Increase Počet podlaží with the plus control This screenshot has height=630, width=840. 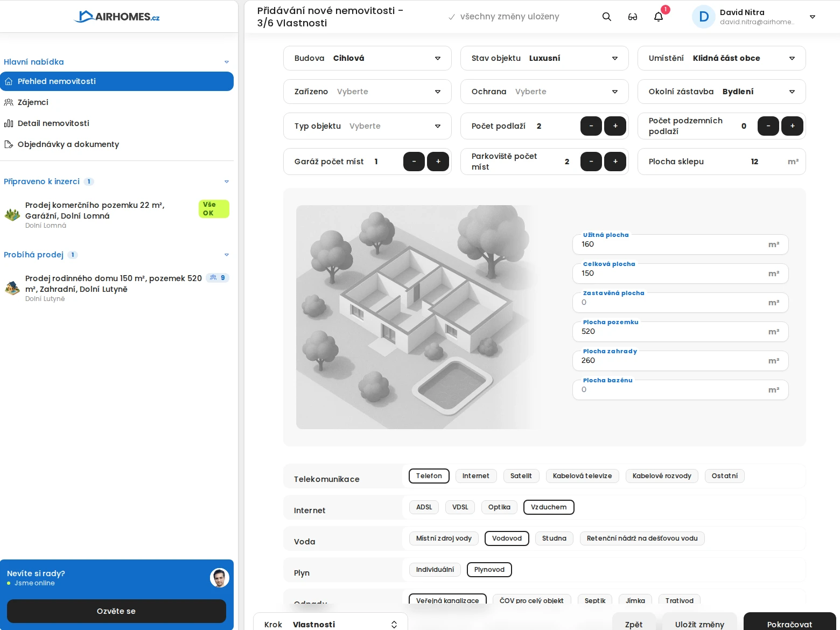tap(615, 126)
